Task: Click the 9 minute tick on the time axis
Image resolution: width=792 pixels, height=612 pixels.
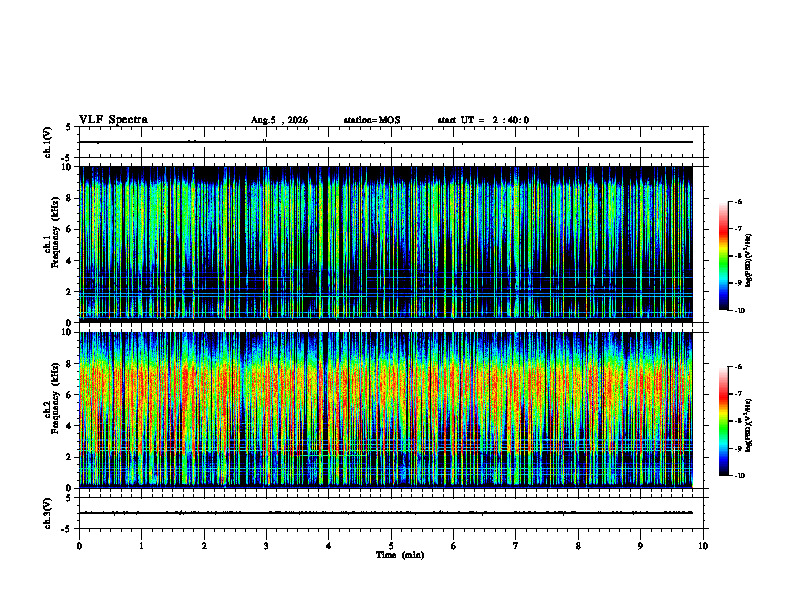Action: 640,546
